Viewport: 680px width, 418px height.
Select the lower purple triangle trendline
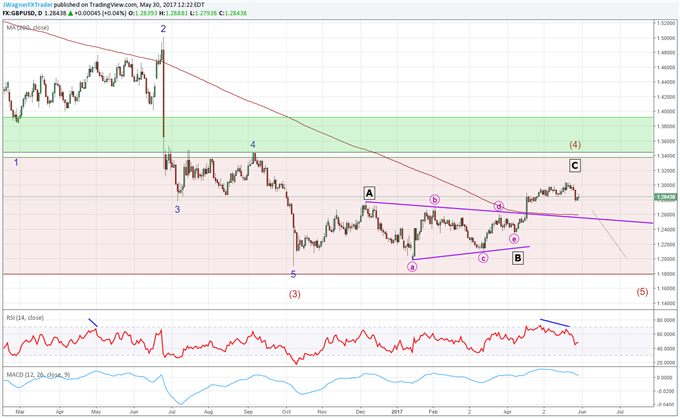[471, 253]
